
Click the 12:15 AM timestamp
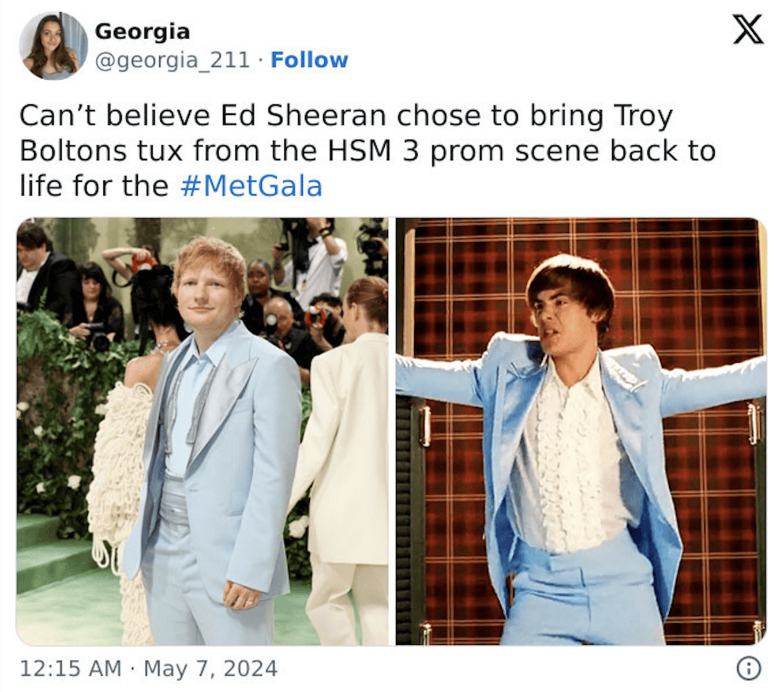[x=70, y=668]
